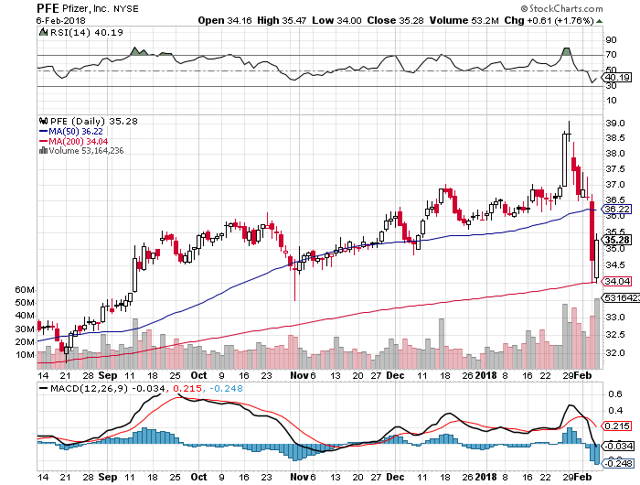Click the volume axis label 60M
The height and width of the screenshot is (485, 640).
click(25, 290)
